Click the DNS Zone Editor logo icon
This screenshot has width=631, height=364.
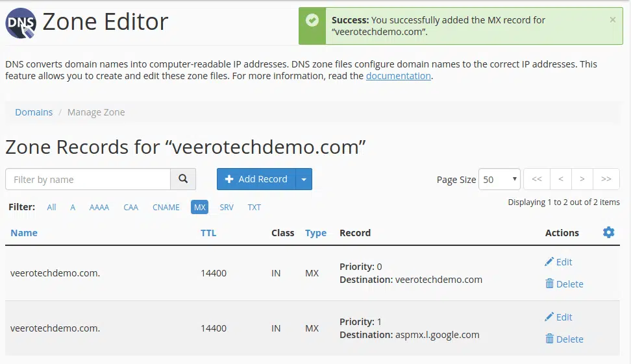21,23
